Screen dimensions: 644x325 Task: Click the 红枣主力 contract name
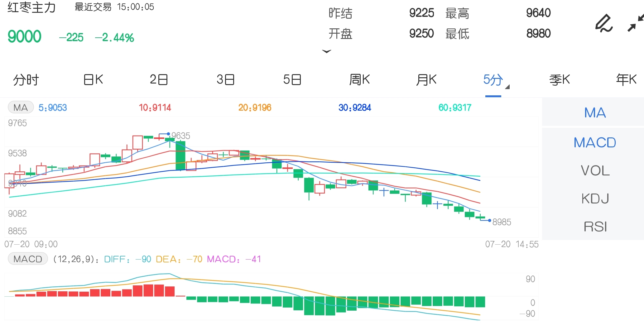click(31, 7)
